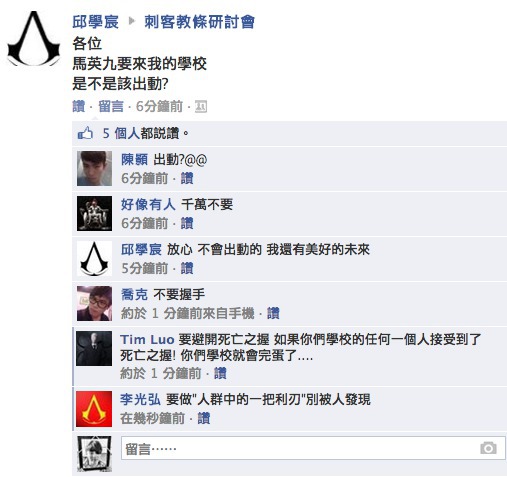
Task: Like the main post with 讚 link
Action: point(79,107)
